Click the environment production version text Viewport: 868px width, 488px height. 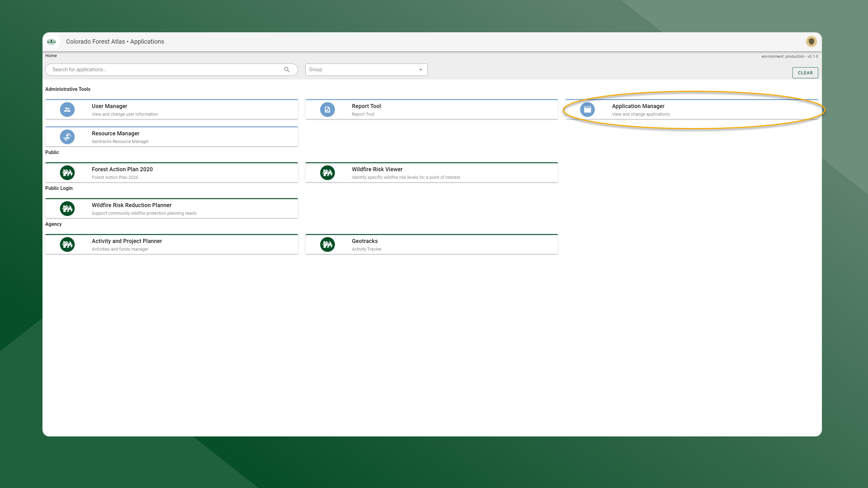(x=790, y=57)
